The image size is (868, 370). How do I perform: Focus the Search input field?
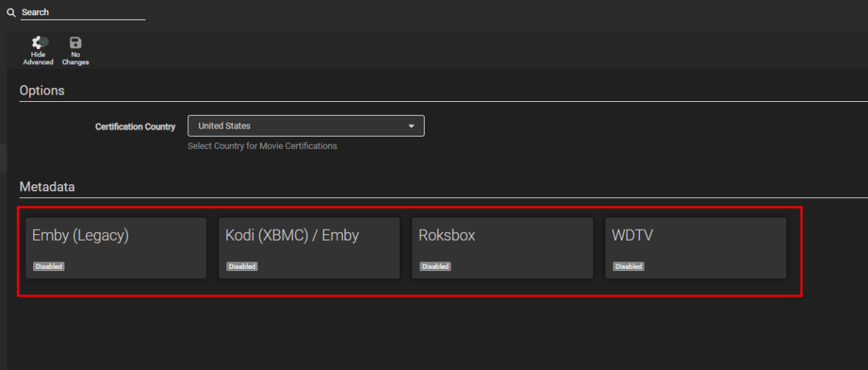tap(82, 12)
